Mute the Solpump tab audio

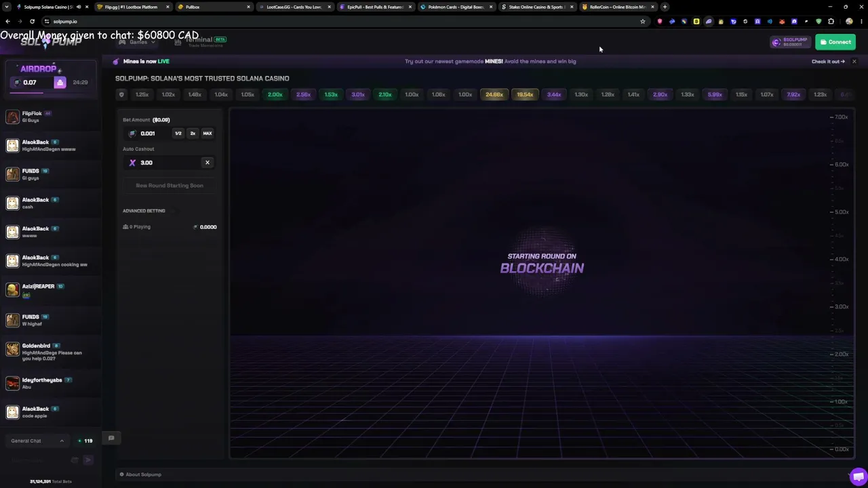tap(79, 7)
